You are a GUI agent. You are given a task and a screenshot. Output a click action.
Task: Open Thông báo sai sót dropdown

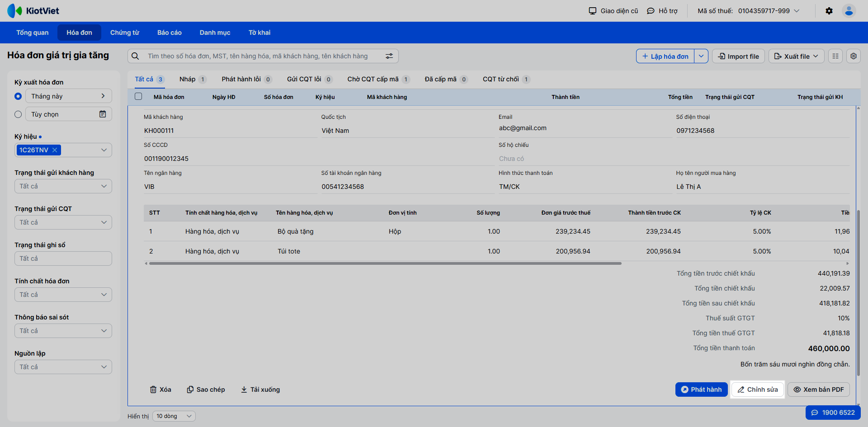point(63,331)
